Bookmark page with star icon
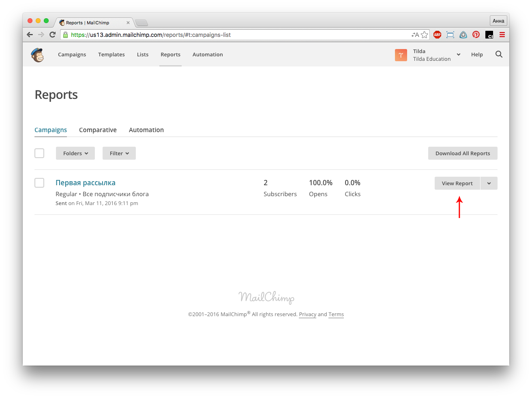This screenshot has height=398, width=532. tap(425, 35)
